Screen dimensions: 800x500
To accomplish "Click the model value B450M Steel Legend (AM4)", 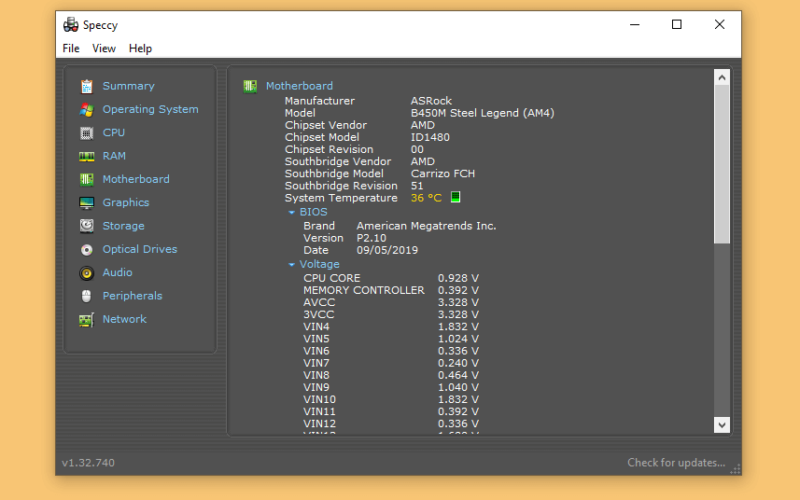I will point(483,113).
